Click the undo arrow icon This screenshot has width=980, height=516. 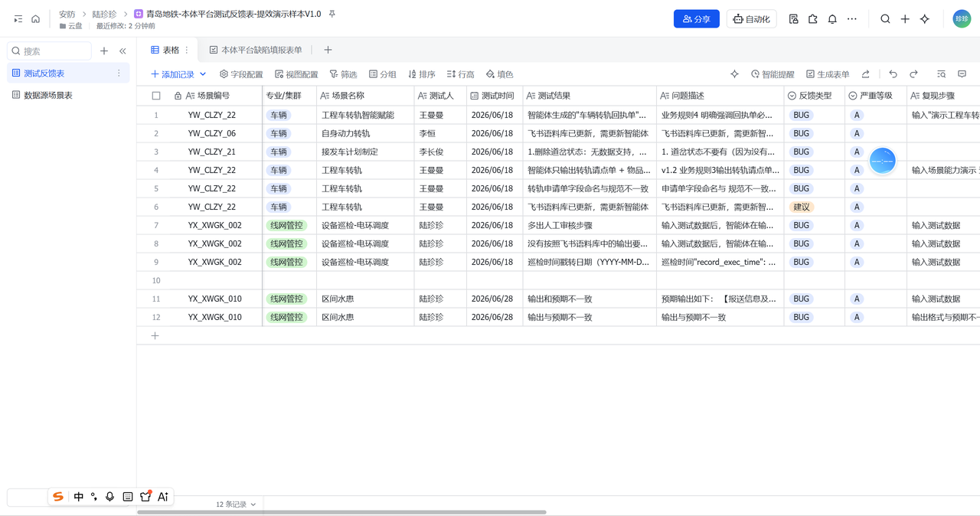click(893, 74)
